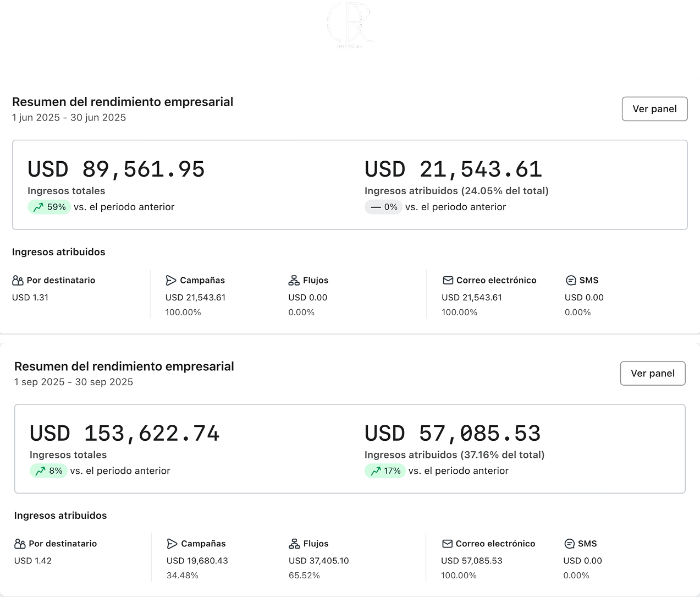The width and height of the screenshot is (700, 597).
Task: Click Por destinatario people icon in September summary
Action: click(x=20, y=544)
